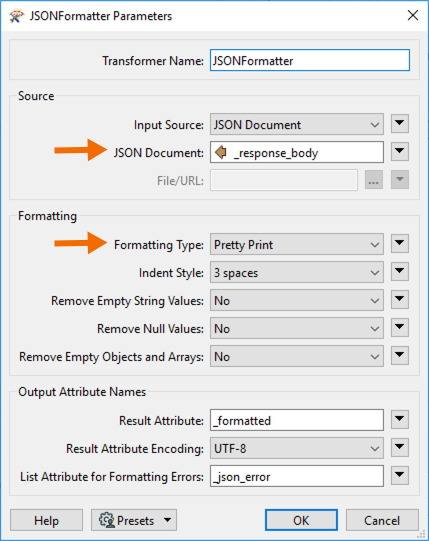Open Remove Empty String Values dropdown
Viewport: 429px width, 541px height.
click(x=297, y=300)
